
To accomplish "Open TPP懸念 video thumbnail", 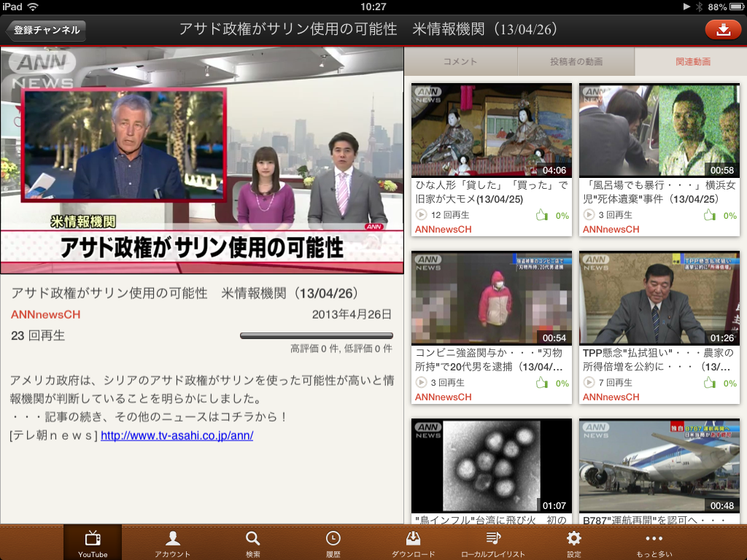I will point(659,297).
